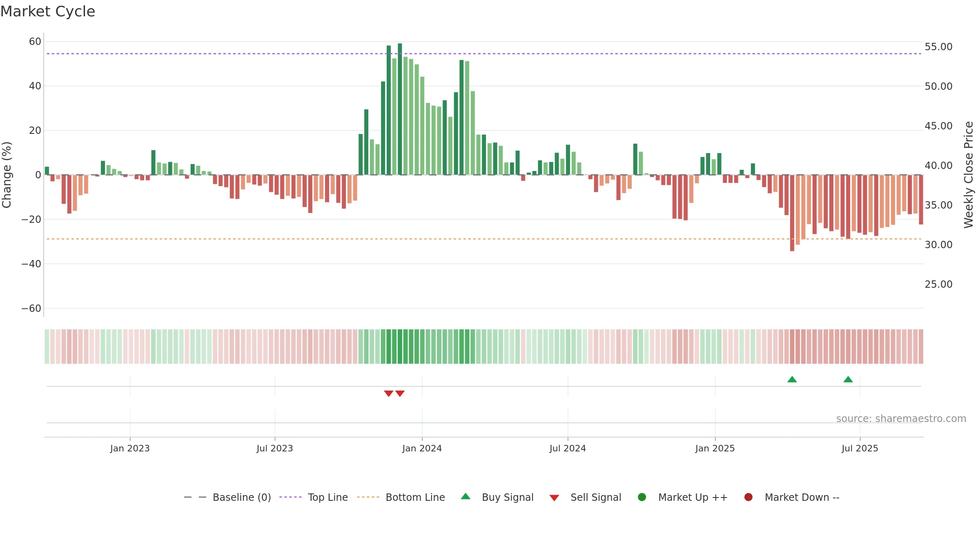
Task: Click the red Market Down circle icon
Action: pyautogui.click(x=748, y=497)
